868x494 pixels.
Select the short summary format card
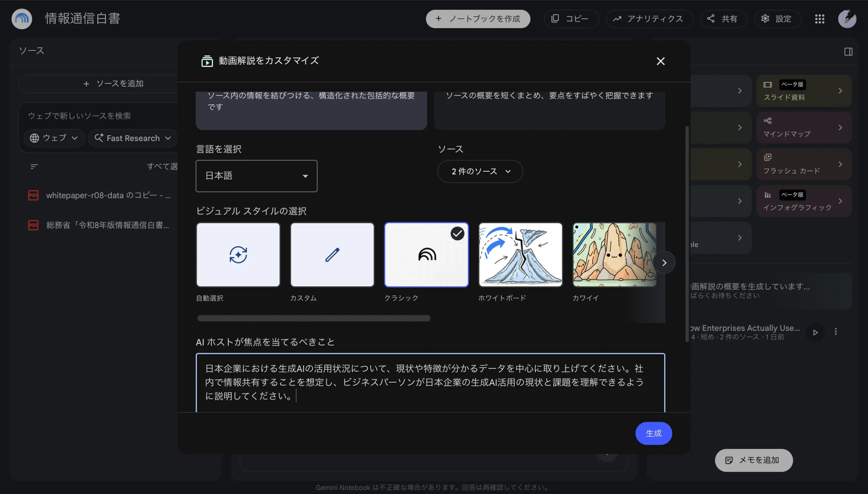pos(549,111)
